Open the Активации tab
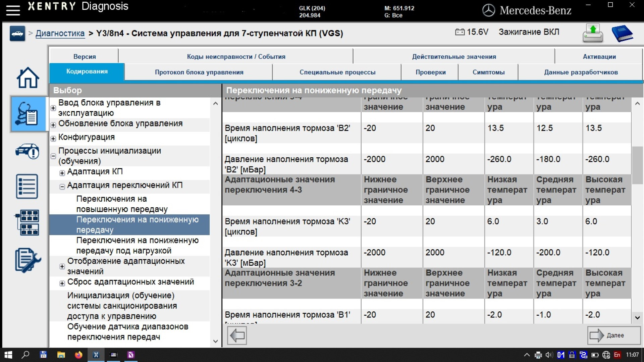Screen dimensions: 644x362 pyautogui.click(x=599, y=56)
